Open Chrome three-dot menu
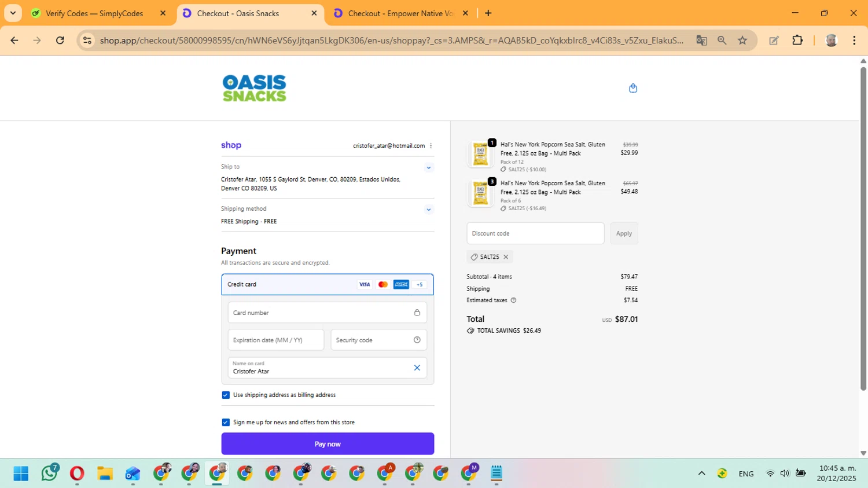The height and width of the screenshot is (488, 868). (x=854, y=41)
